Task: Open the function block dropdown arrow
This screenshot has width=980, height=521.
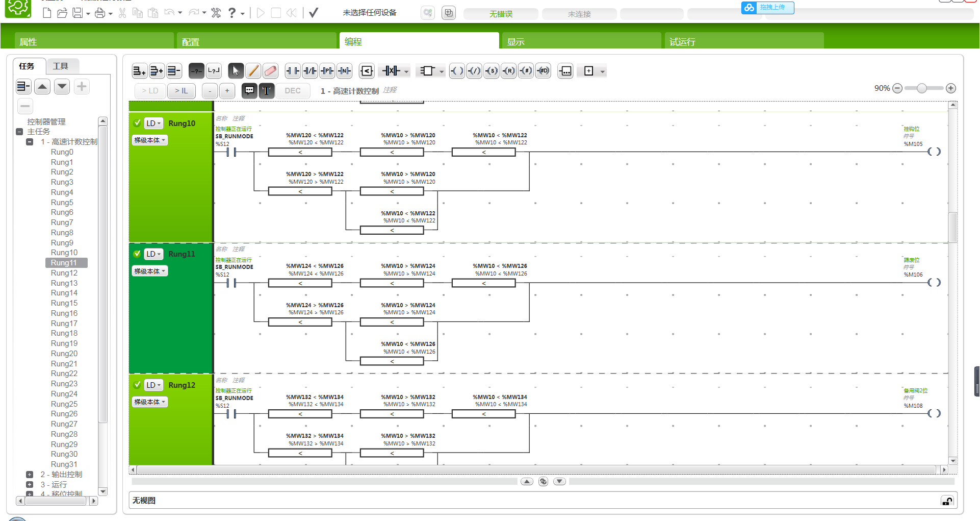Action: (x=442, y=71)
